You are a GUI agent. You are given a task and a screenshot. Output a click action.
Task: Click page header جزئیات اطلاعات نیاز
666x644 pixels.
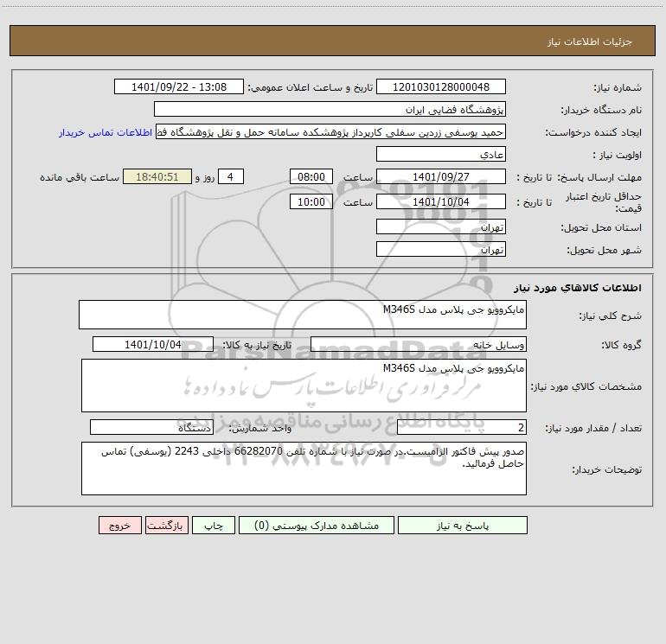[590, 41]
